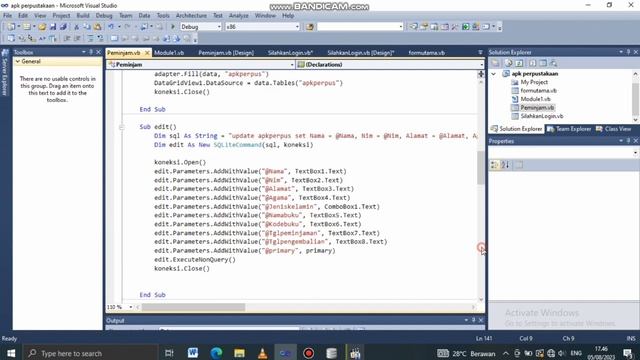The width and height of the screenshot is (640, 360).
Task: Open the active files list dropdown arrow
Action: [x=480, y=53]
